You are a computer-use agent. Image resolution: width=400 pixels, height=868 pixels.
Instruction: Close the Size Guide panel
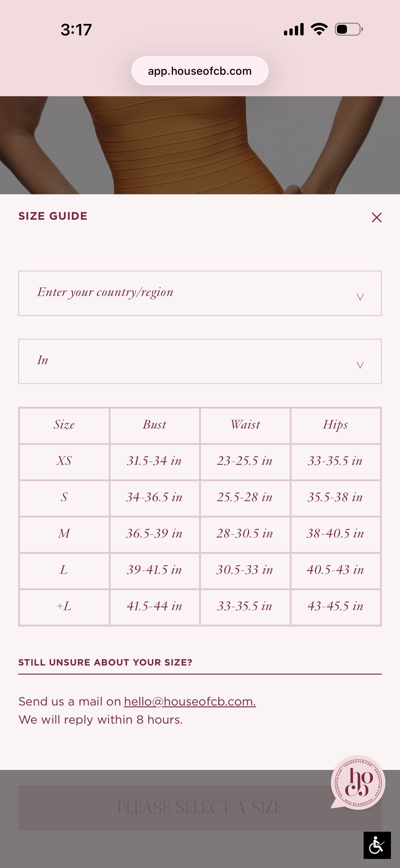click(x=376, y=217)
